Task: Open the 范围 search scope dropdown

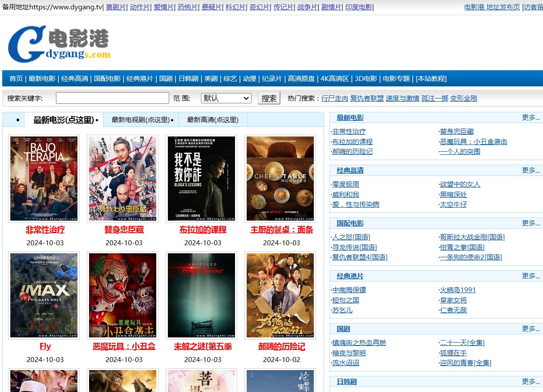Action: (x=226, y=98)
